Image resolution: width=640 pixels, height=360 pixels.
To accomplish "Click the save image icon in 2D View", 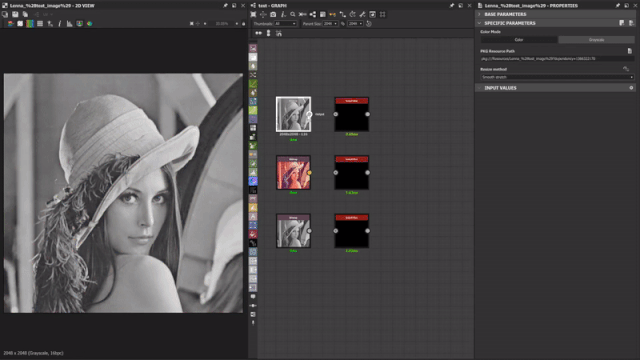I will pyautogui.click(x=15, y=14).
